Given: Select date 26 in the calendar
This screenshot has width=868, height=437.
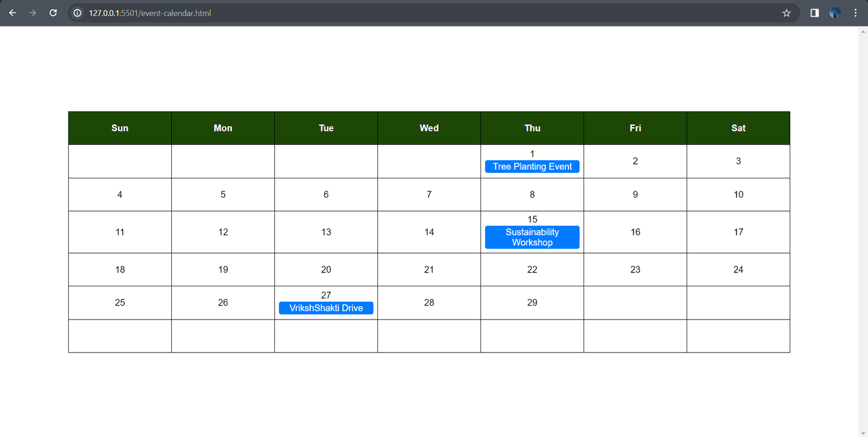Looking at the screenshot, I should pyautogui.click(x=223, y=303).
